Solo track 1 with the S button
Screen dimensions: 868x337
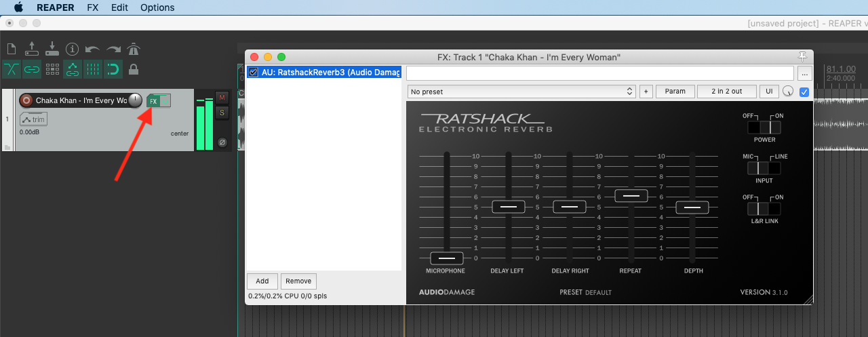pyautogui.click(x=222, y=113)
